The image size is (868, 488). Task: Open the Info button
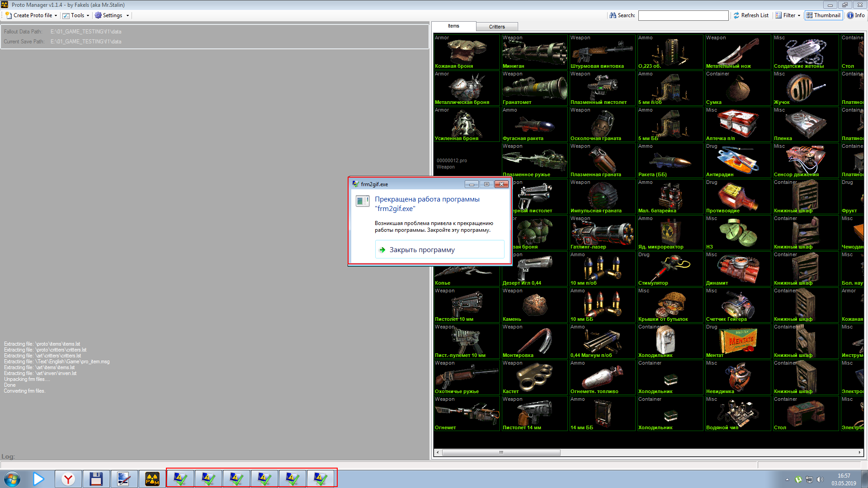[856, 15]
